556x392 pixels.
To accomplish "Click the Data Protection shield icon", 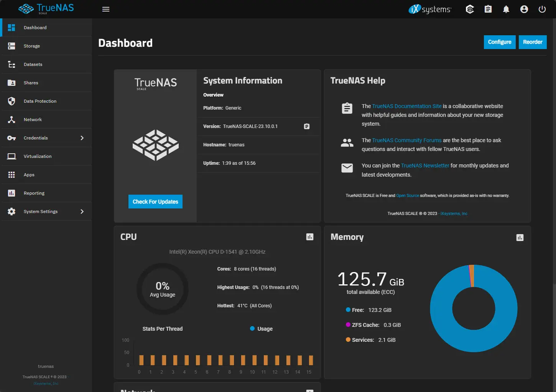I will coord(12,101).
